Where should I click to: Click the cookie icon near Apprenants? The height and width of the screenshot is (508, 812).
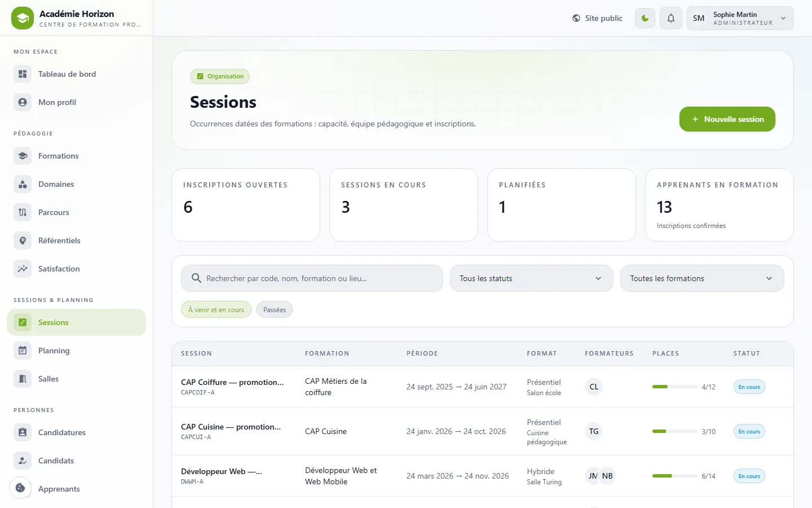(x=20, y=488)
